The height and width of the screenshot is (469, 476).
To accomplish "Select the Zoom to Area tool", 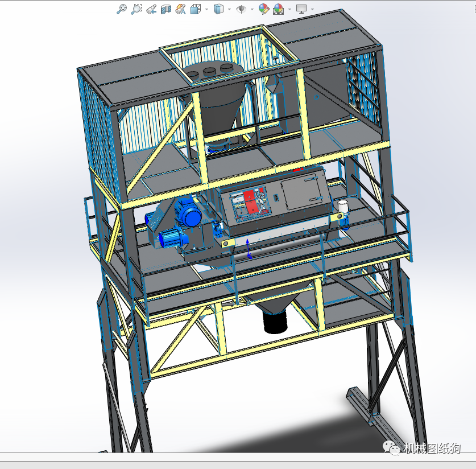I will click(x=136, y=9).
